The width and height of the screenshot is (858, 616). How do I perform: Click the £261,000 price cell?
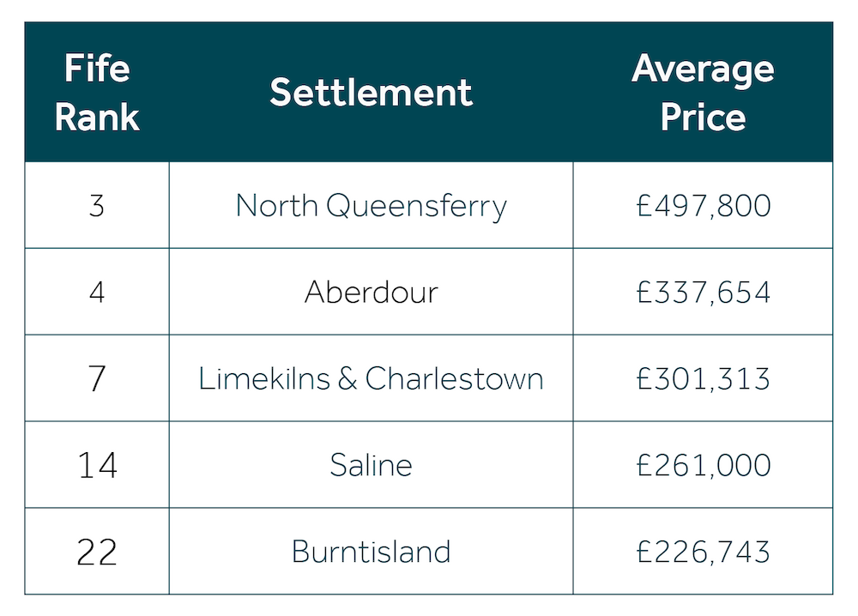704,464
